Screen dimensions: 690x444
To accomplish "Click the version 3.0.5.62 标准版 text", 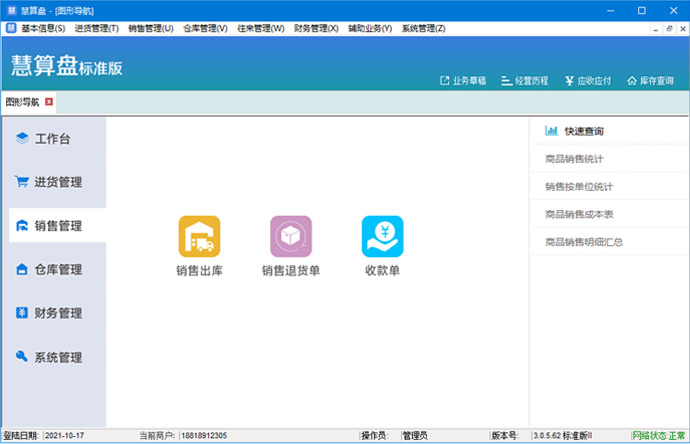I will pyautogui.click(x=563, y=436).
